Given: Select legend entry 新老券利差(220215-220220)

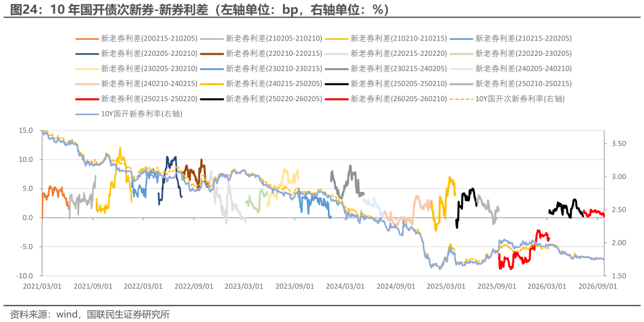Looking at the screenshot, I should pos(386,54).
